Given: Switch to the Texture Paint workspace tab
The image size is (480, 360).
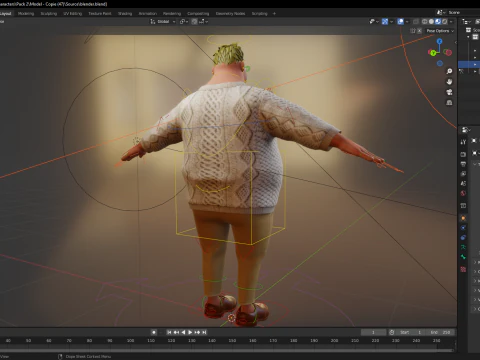Looking at the screenshot, I should click(x=100, y=14).
